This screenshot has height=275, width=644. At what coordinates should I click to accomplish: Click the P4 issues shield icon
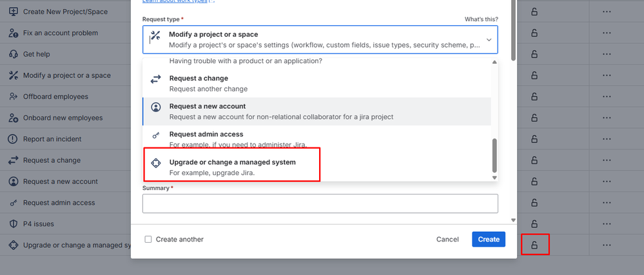click(x=13, y=223)
